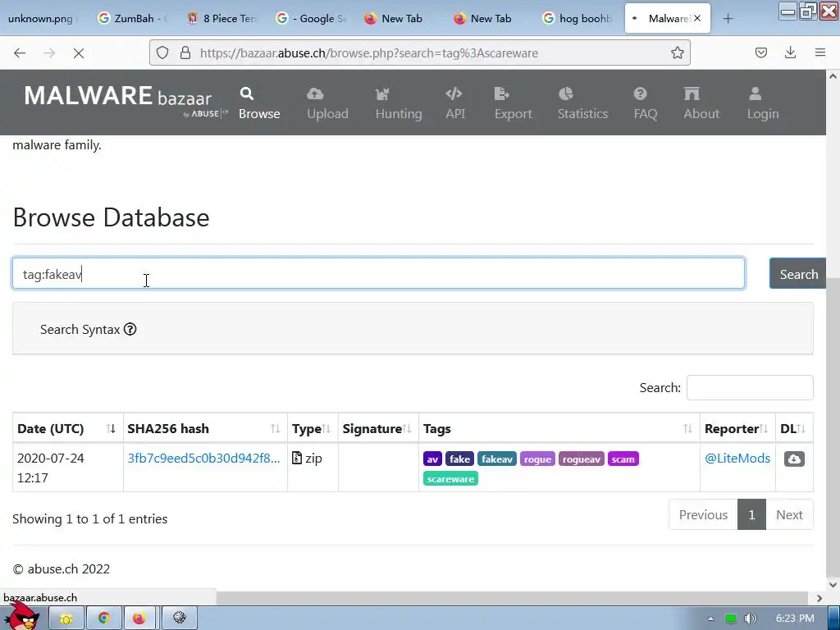The image size is (840, 630).
Task: Focus the tag:fakeav search input
Action: tap(379, 274)
